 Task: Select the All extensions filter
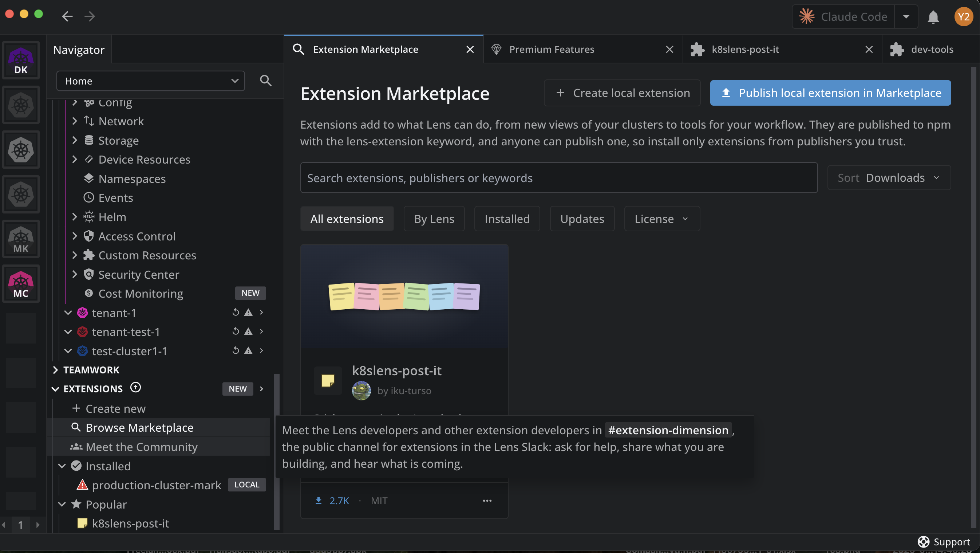click(347, 219)
